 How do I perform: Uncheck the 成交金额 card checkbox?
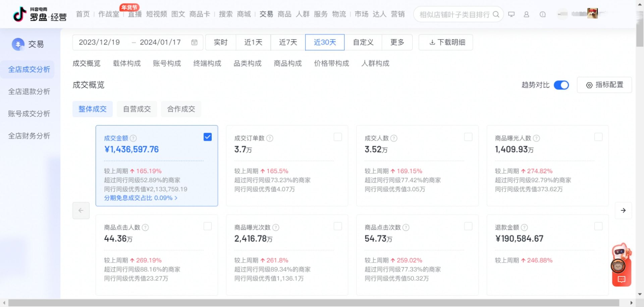pos(208,137)
